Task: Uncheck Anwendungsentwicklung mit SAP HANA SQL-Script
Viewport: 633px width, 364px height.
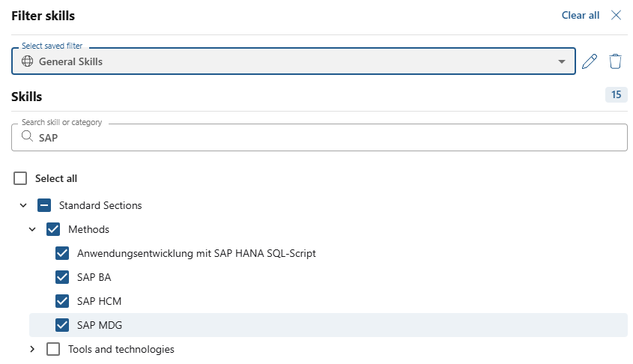Action: [62, 253]
